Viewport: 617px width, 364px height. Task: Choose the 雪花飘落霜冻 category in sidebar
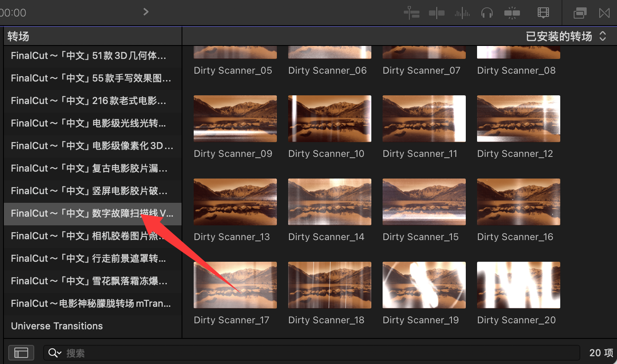coord(89,281)
